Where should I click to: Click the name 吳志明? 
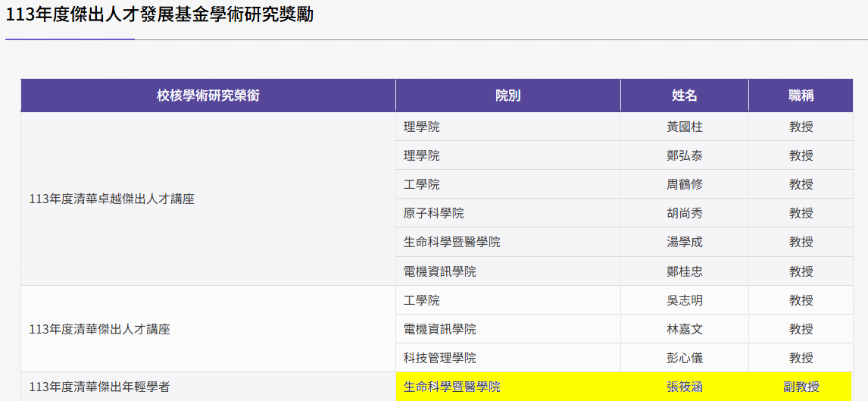[x=684, y=300]
